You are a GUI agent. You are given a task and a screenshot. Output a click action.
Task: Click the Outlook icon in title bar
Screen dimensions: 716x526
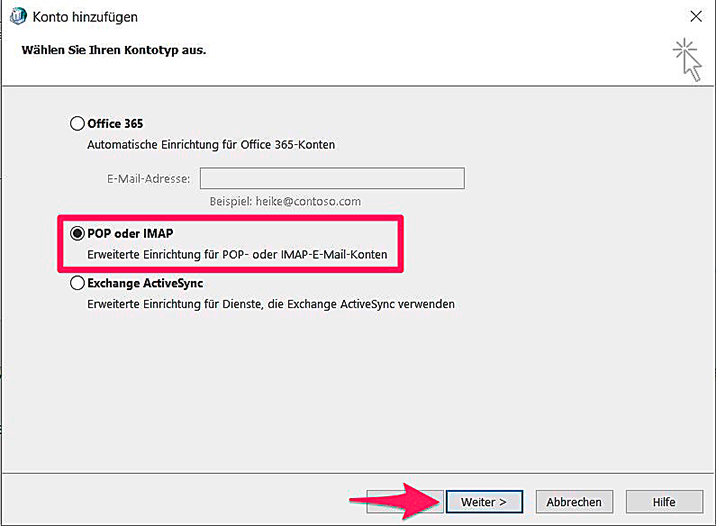click(x=18, y=16)
